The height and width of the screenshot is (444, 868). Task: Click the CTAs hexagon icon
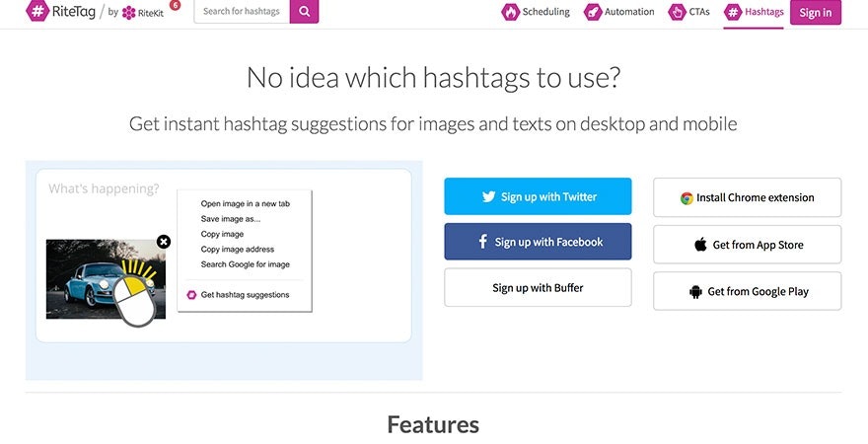click(x=677, y=13)
